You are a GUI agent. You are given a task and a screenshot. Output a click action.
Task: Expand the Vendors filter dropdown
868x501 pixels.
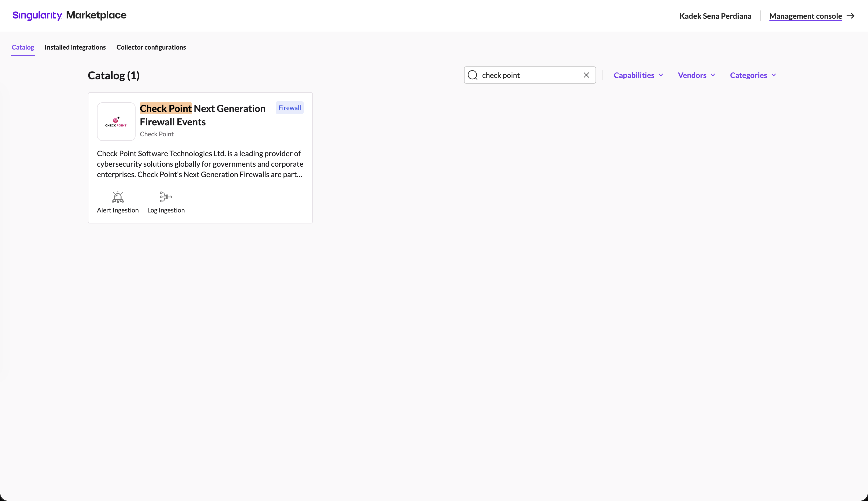(696, 75)
